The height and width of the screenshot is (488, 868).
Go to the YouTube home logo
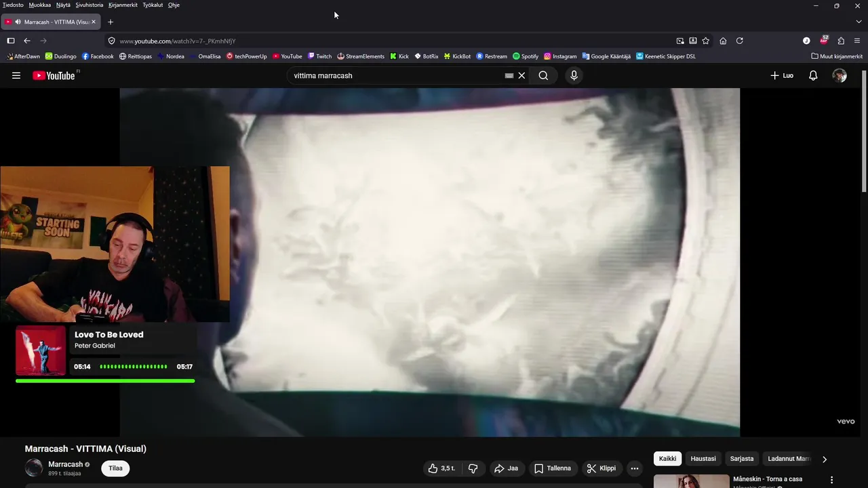54,76
